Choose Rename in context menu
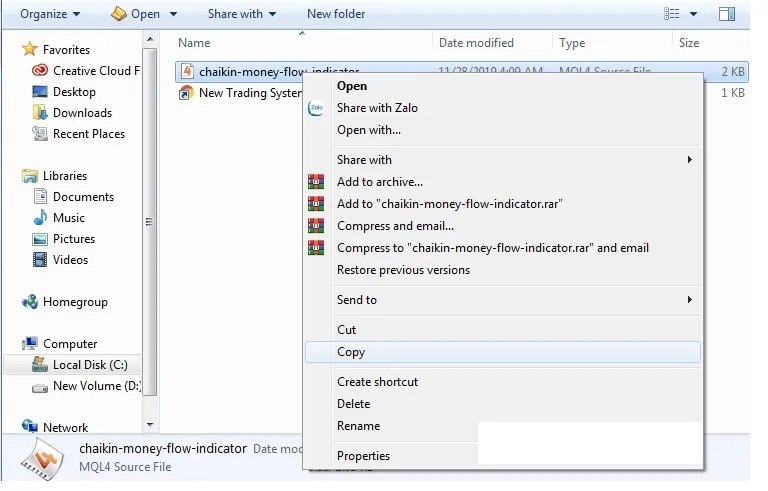The image size is (768, 491). [x=392, y=426]
